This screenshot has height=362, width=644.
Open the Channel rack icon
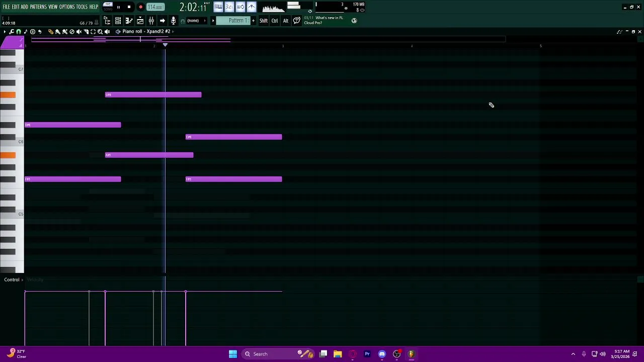[118, 21]
